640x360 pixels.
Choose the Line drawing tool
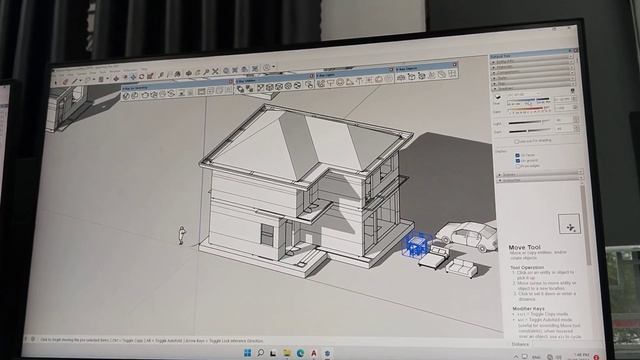(75, 81)
